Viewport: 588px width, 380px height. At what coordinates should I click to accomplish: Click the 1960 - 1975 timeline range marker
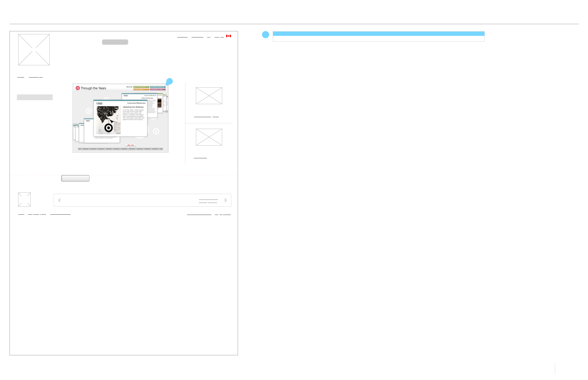(x=130, y=145)
